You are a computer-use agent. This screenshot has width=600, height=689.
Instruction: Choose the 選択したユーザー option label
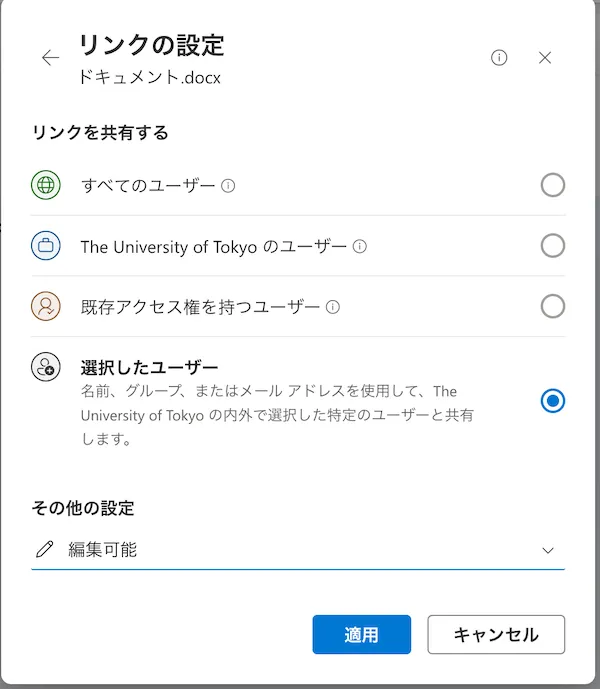[150, 366]
